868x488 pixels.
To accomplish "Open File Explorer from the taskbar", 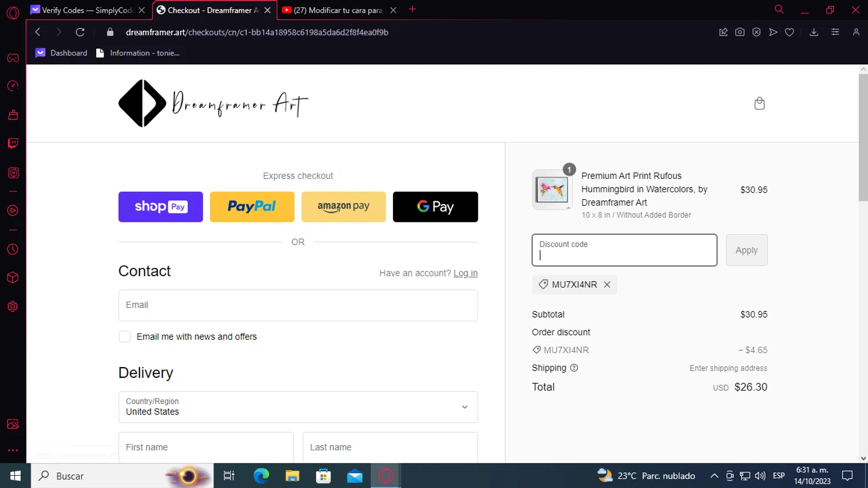I will coord(292,476).
